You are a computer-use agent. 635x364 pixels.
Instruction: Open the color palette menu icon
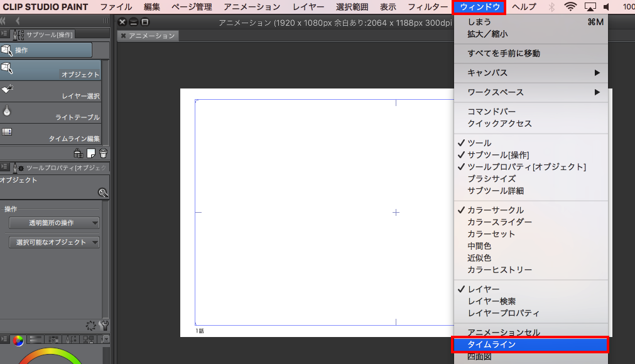click(4, 340)
